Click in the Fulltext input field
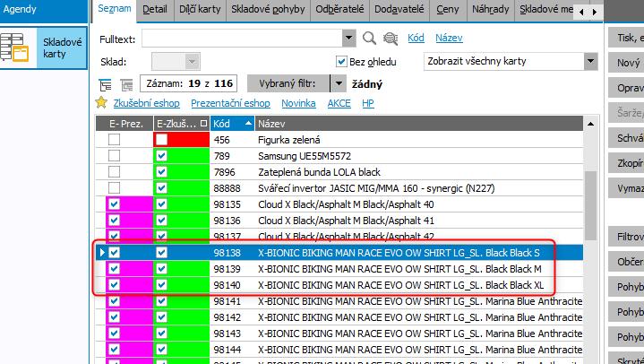This screenshot has height=364, width=644. click(x=243, y=39)
